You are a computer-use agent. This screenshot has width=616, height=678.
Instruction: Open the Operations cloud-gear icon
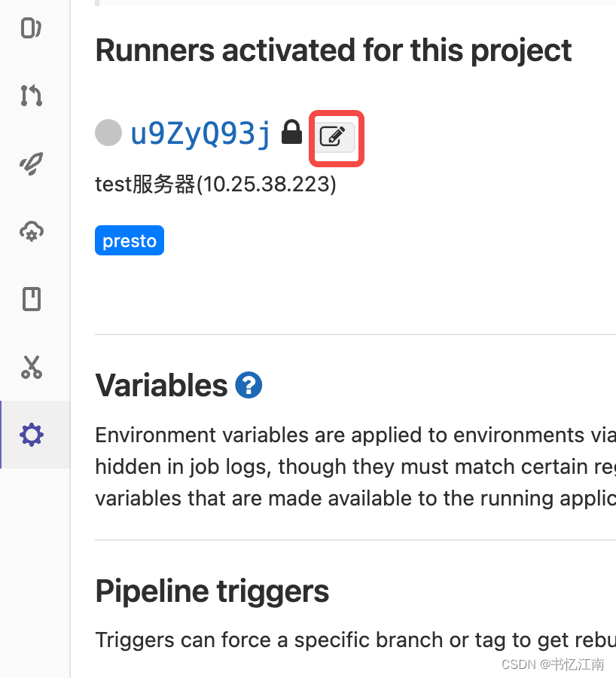(31, 231)
